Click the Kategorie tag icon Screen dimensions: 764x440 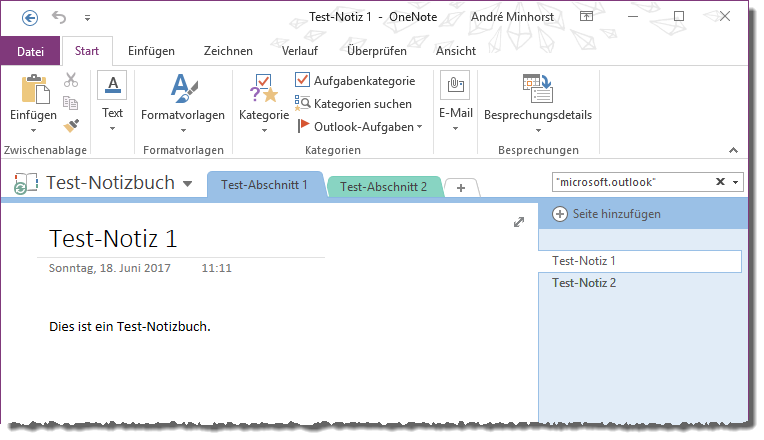coord(264,89)
